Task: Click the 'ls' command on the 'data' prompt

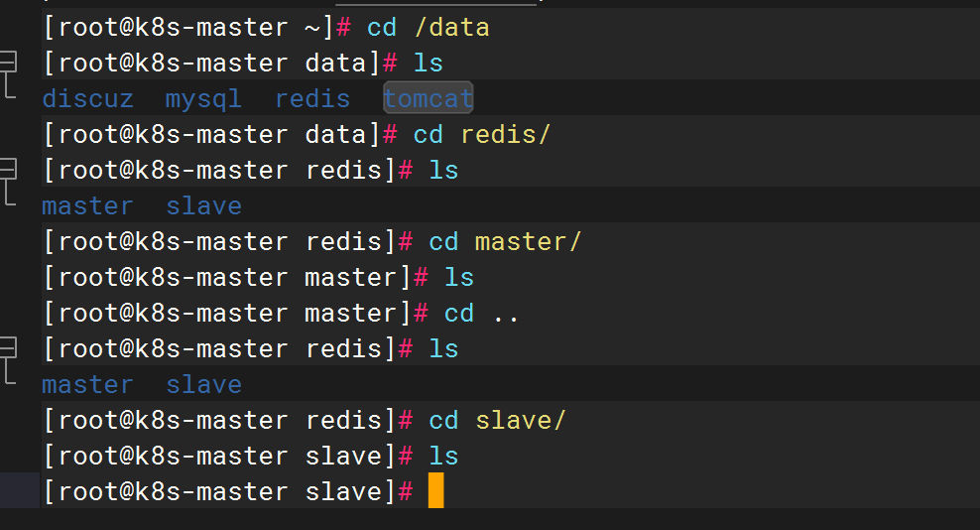Action: coord(429,64)
